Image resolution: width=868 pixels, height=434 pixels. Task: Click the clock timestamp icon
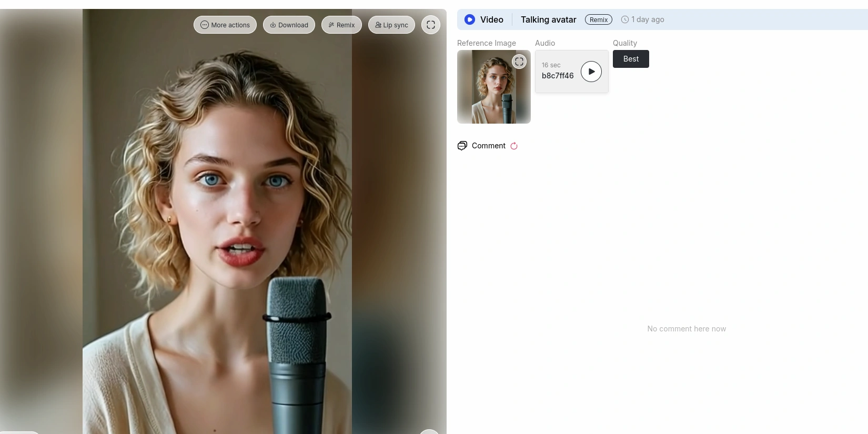tap(625, 19)
